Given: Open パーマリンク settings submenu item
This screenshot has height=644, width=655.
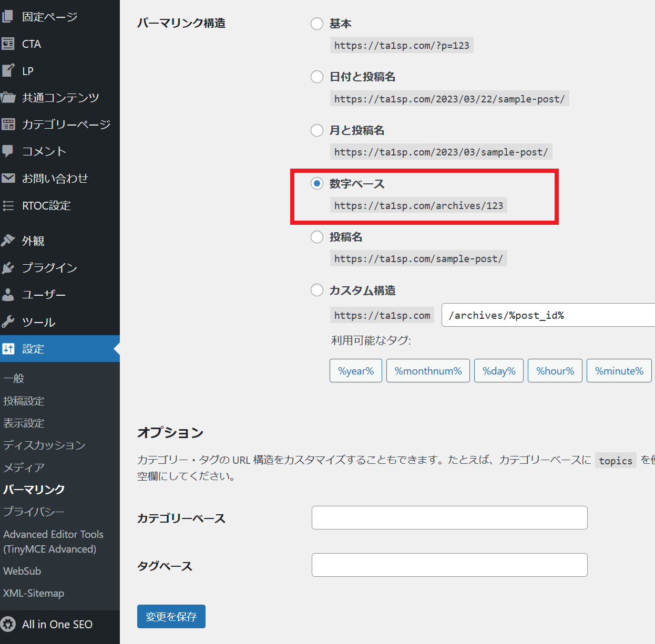Looking at the screenshot, I should click(34, 489).
